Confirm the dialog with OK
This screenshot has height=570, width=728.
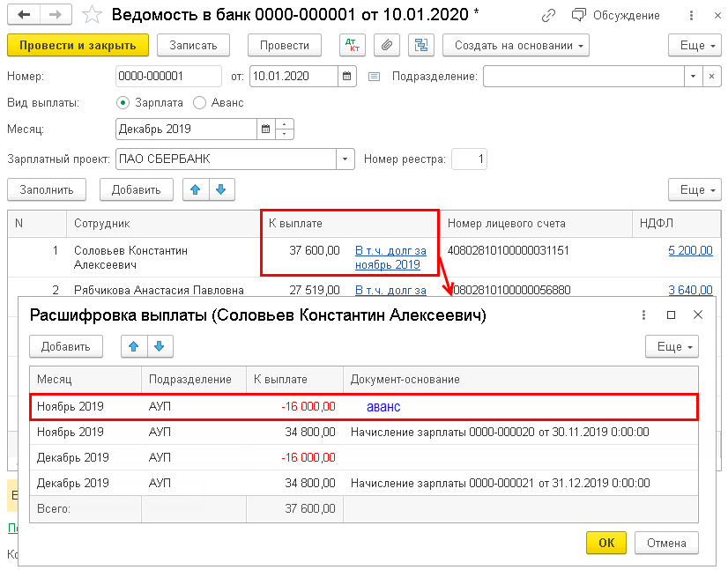(606, 543)
